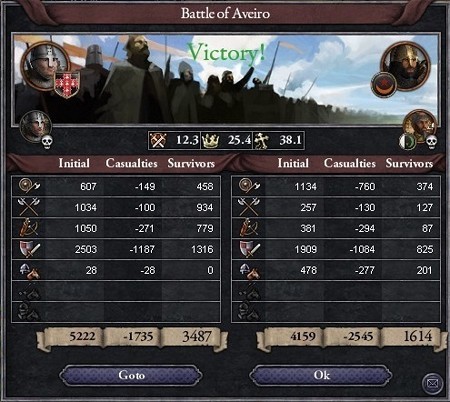Image resolution: width=450 pixels, height=402 pixels.
Task: Click the enemy's round shield axe unit icon
Action: tap(249, 186)
